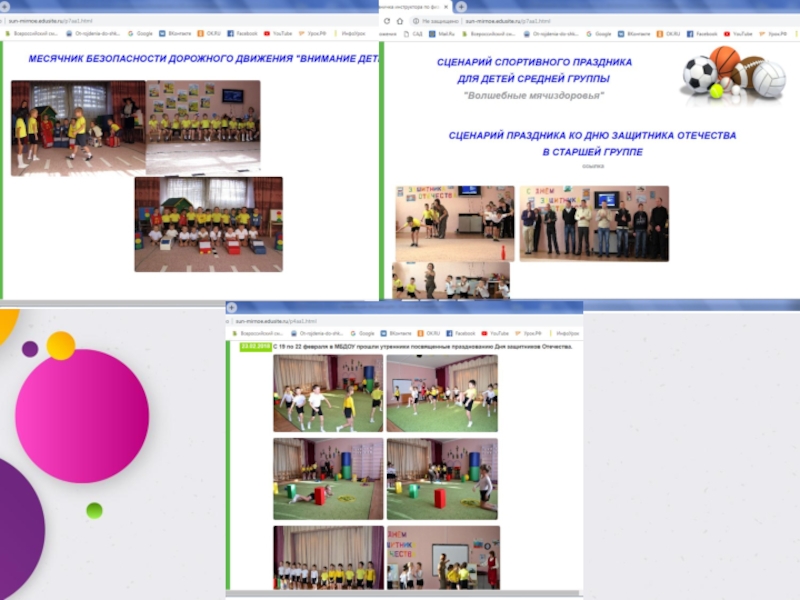
Task: Click 'Волшебные мячи здоровья' subtitle
Action: [534, 95]
